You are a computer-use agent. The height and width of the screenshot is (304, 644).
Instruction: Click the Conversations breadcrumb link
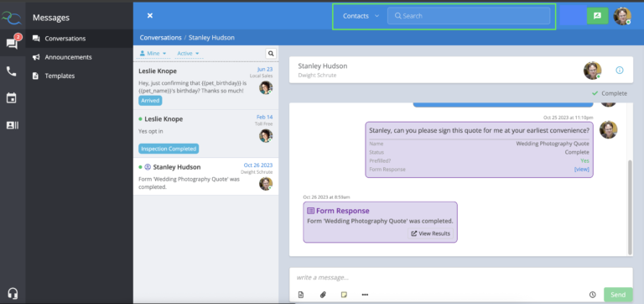tap(161, 38)
